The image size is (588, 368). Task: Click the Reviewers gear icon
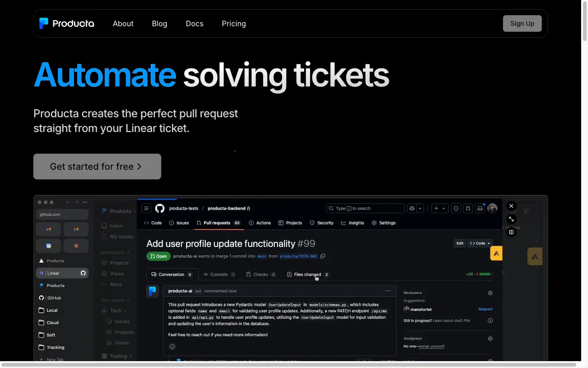pos(490,293)
